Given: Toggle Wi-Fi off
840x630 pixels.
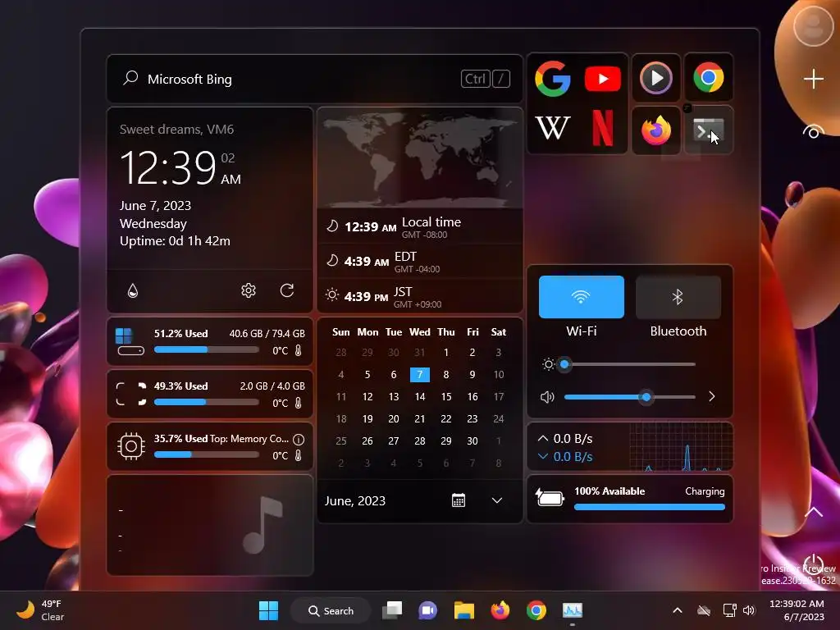Looking at the screenshot, I should tap(582, 297).
